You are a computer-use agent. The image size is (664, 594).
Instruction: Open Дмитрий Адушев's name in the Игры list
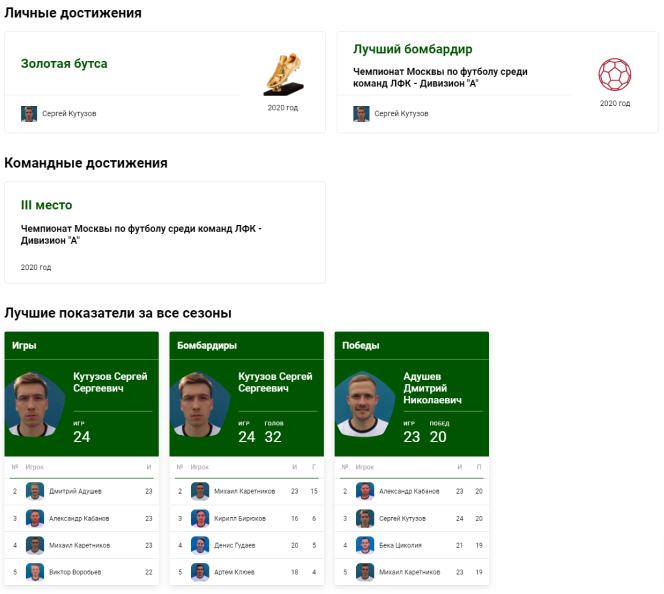click(75, 491)
